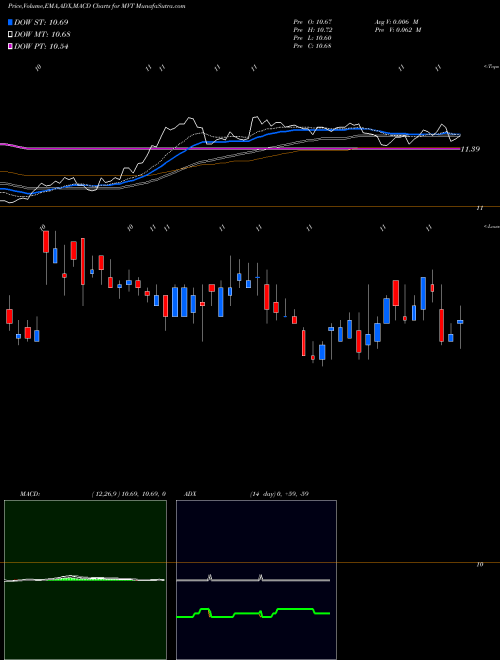Click the 'Pre O: 10.67' value

(313, 21)
